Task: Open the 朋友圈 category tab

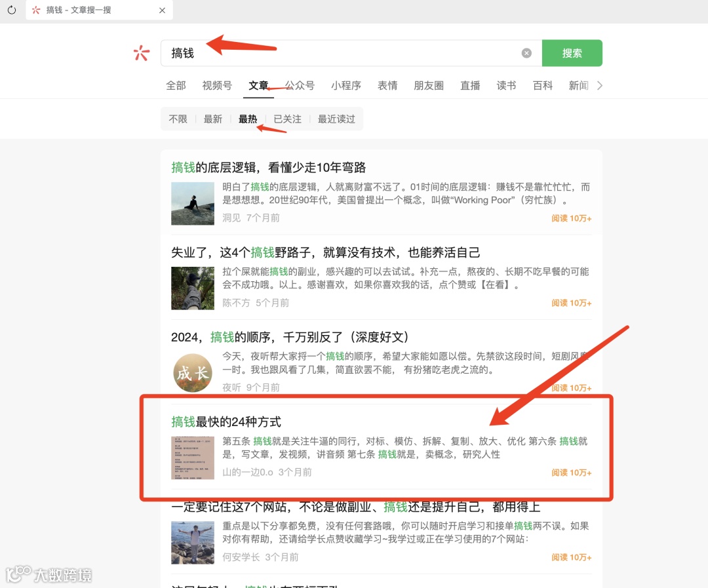Action: 429,85
